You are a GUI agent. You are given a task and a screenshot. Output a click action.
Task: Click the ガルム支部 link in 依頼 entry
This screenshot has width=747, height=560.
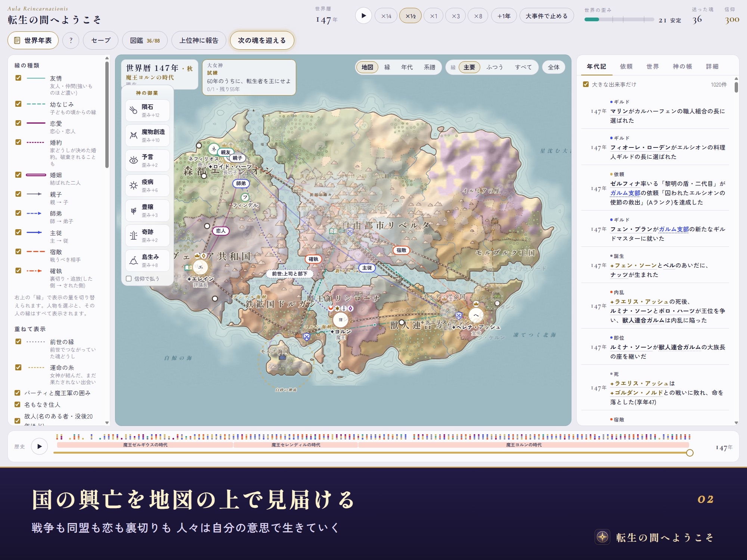tap(625, 193)
